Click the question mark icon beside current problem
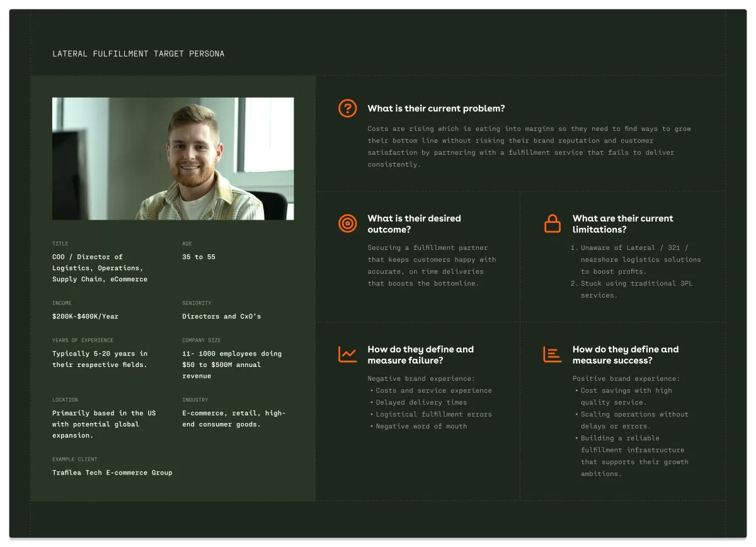 click(347, 108)
